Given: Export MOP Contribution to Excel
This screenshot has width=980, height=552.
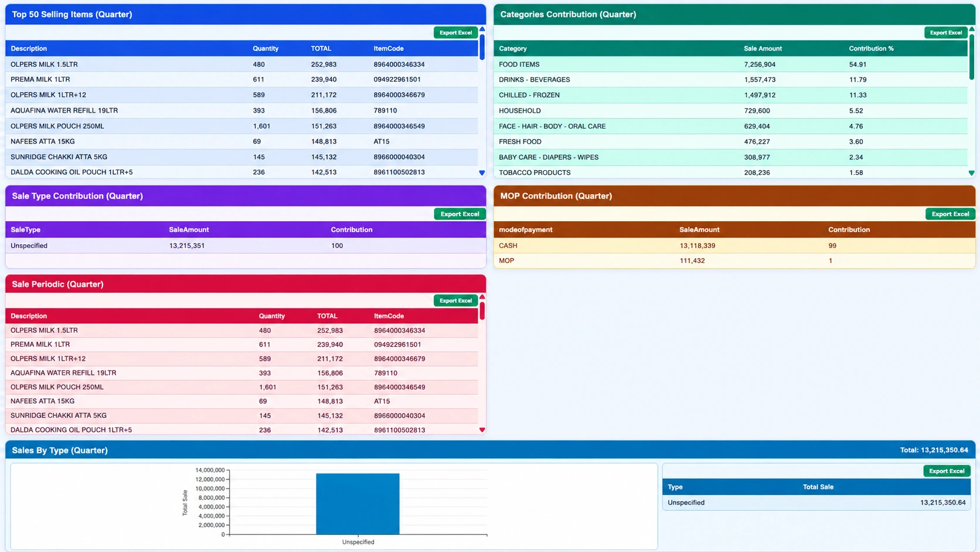Looking at the screenshot, I should pyautogui.click(x=950, y=214).
